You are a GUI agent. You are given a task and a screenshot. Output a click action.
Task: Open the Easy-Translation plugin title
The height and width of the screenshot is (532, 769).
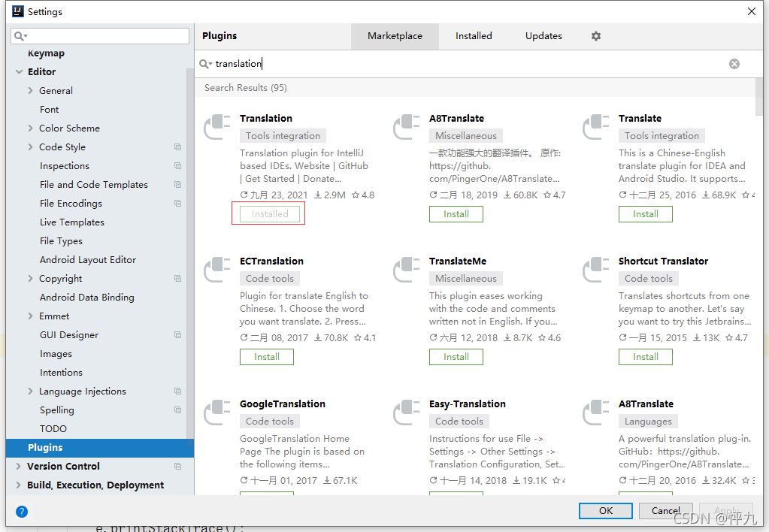(x=468, y=404)
